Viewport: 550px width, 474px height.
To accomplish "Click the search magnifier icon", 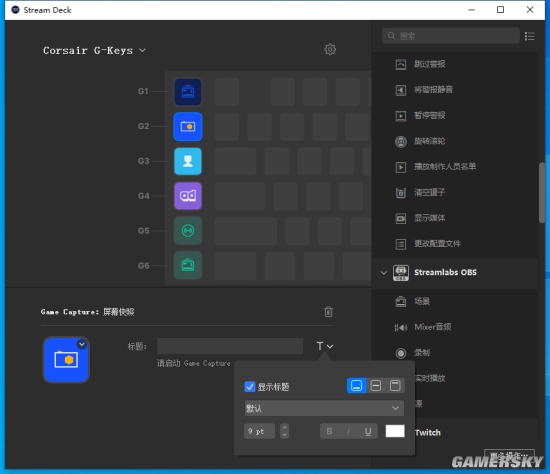I will [391, 35].
